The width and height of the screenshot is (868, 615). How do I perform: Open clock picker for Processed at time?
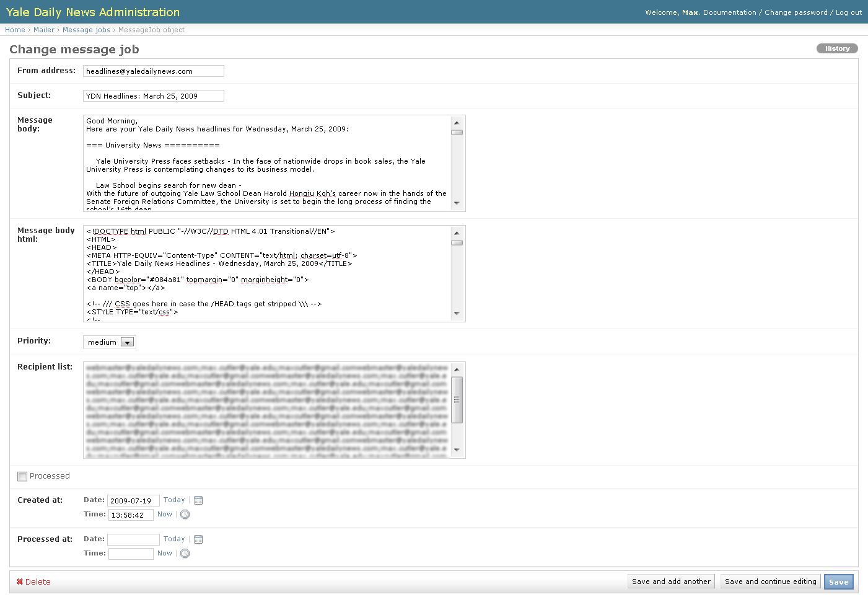pos(185,554)
